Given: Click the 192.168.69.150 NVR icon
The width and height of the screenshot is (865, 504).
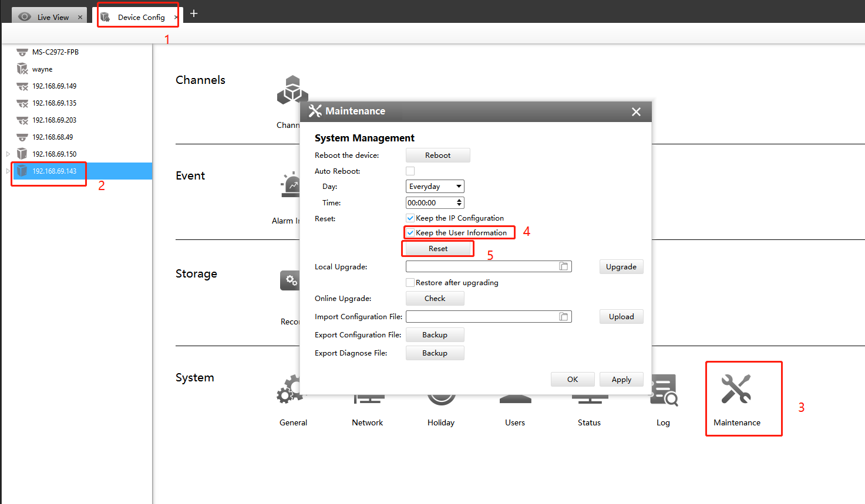Looking at the screenshot, I should pyautogui.click(x=22, y=154).
